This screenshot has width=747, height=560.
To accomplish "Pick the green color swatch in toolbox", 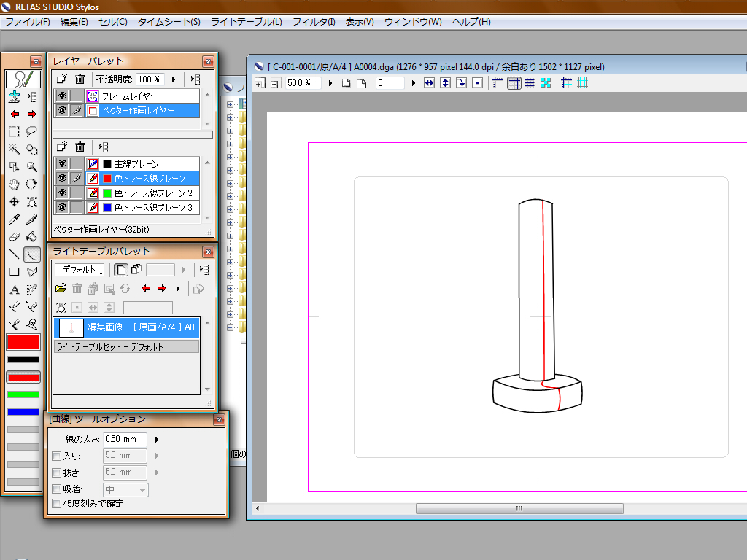I will pos(23,394).
